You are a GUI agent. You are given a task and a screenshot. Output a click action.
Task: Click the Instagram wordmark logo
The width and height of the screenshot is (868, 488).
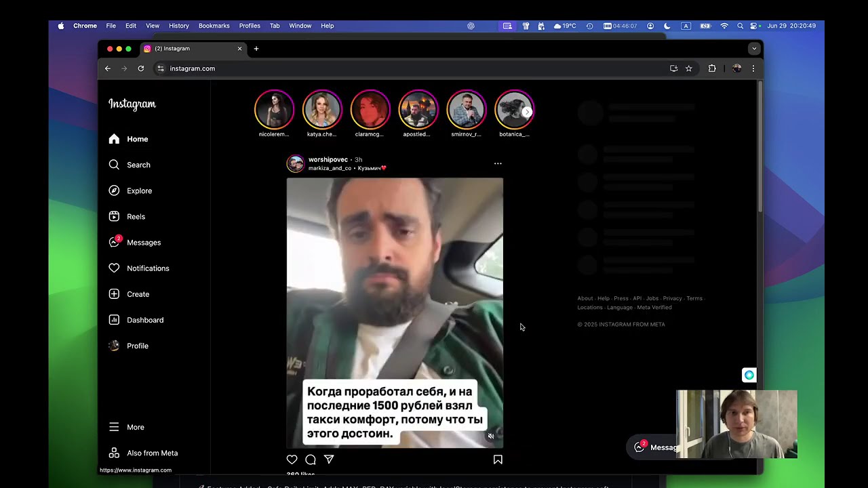132,104
